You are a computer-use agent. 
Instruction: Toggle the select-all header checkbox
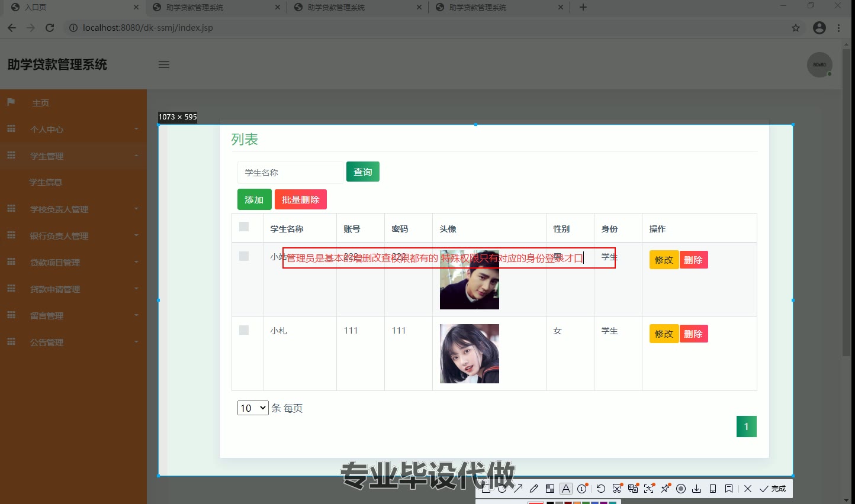click(x=244, y=227)
